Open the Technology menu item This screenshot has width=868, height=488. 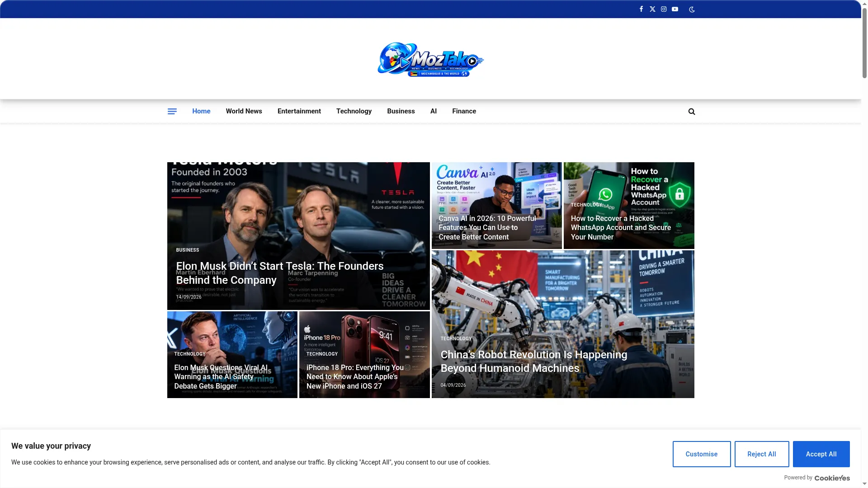coord(354,111)
